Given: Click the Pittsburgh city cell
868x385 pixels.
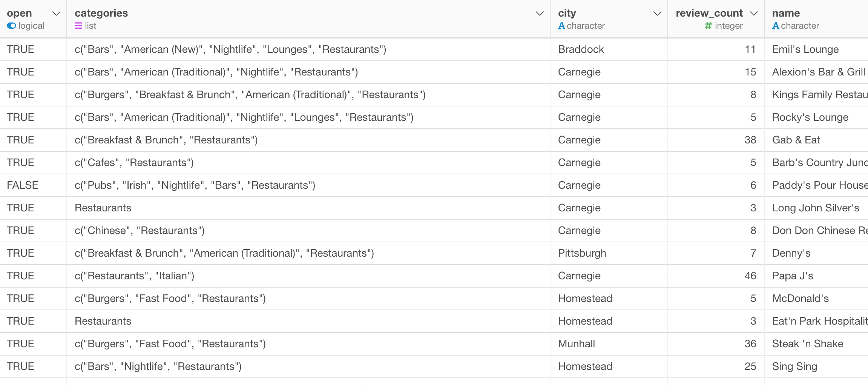Looking at the screenshot, I should point(609,253).
